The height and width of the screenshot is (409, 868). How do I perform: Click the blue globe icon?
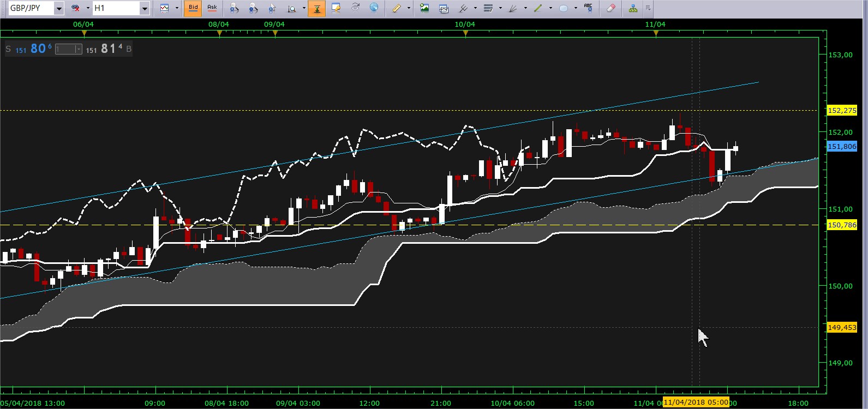pyautogui.click(x=374, y=8)
